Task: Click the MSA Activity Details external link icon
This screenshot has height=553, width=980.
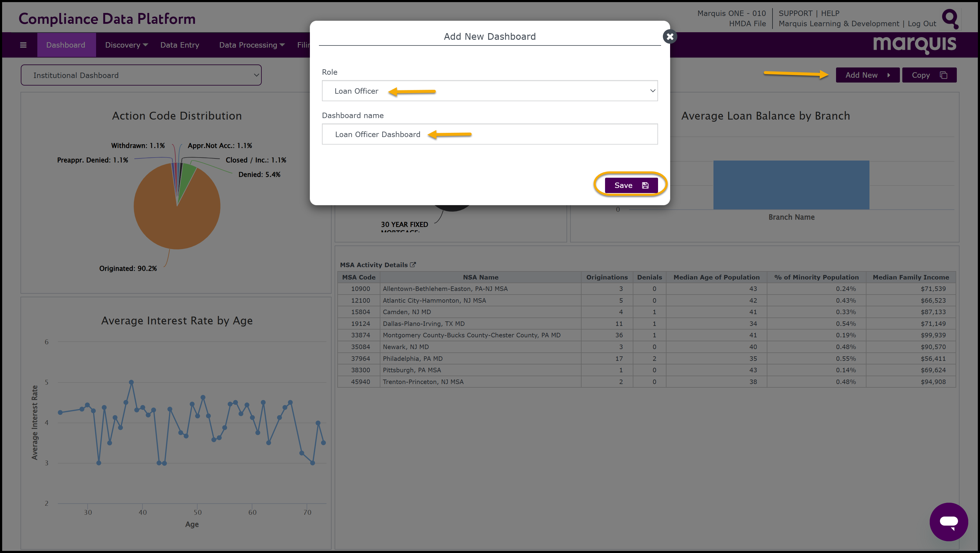Action: point(413,264)
